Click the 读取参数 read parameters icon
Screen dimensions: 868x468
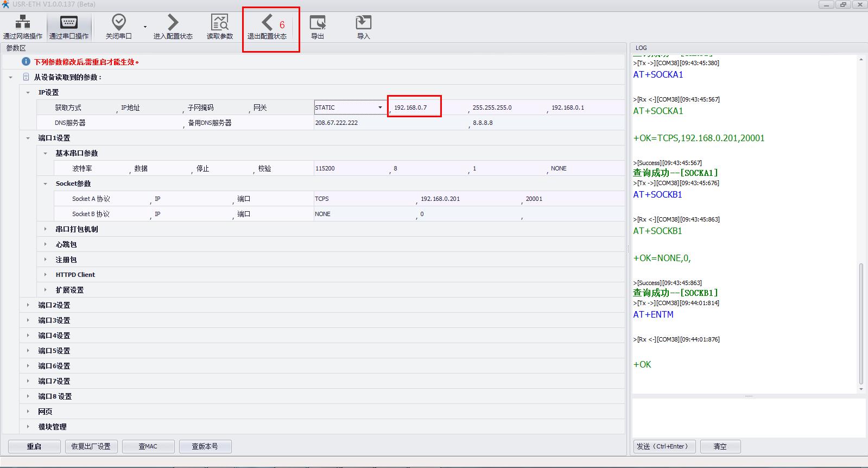219,26
